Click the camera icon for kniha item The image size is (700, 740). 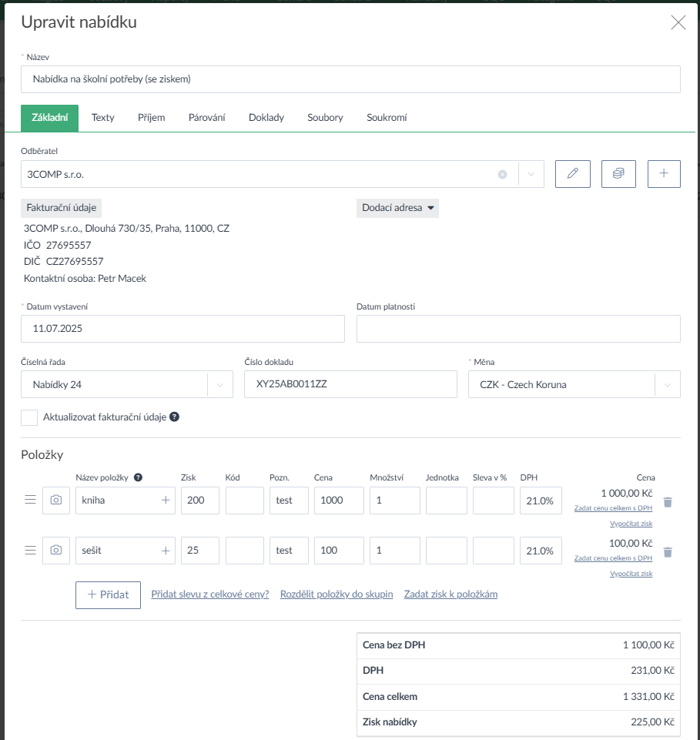click(x=56, y=501)
